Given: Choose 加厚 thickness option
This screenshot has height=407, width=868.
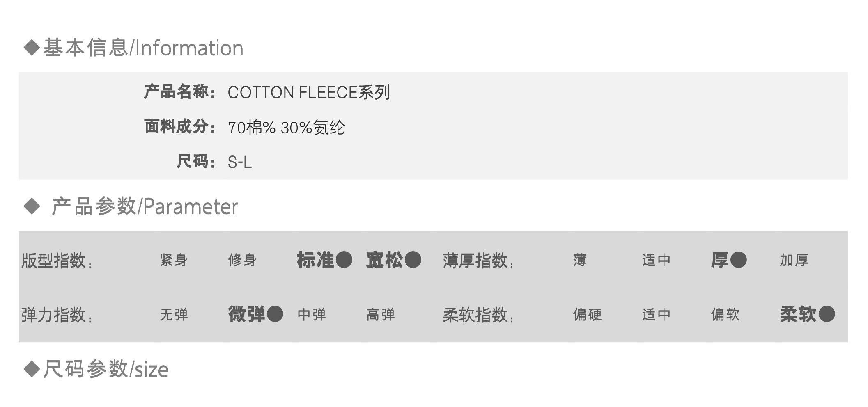Looking at the screenshot, I should click(x=794, y=260).
